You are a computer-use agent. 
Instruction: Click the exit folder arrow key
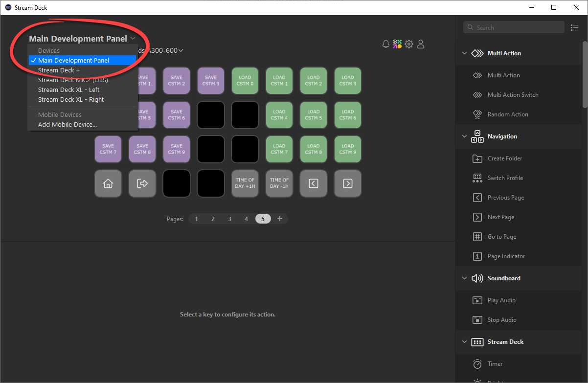[142, 183]
